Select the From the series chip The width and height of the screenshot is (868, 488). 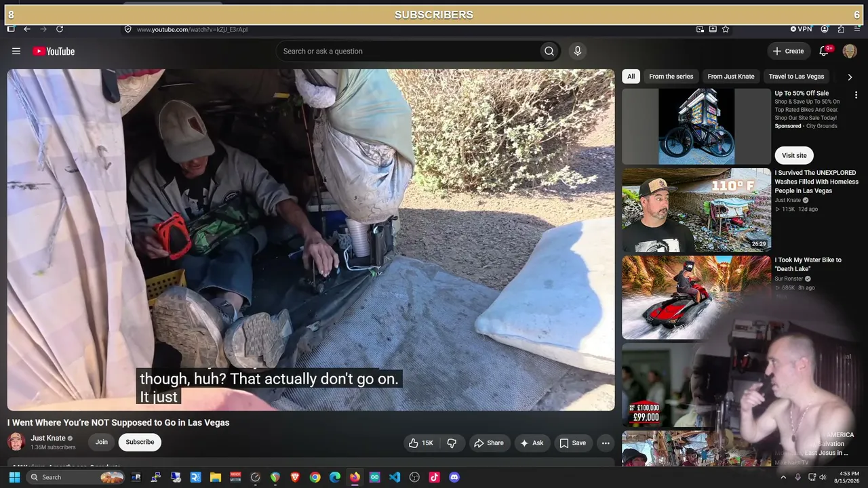[x=671, y=77]
